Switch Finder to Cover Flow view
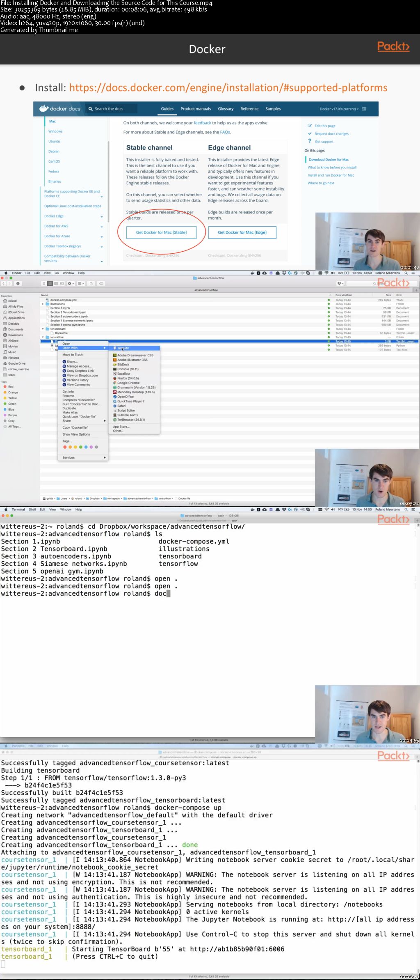Screen dimensions: 420x980 click(x=62, y=283)
